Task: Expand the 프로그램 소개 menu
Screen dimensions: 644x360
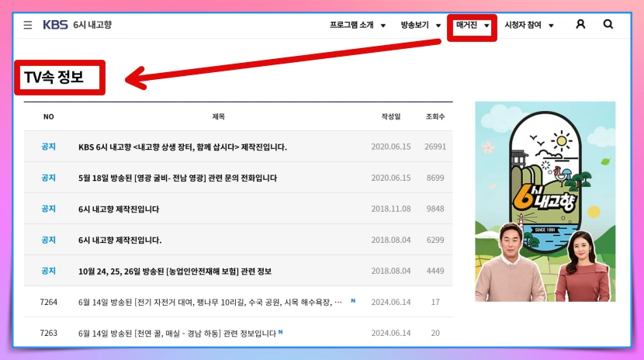Action: click(358, 25)
